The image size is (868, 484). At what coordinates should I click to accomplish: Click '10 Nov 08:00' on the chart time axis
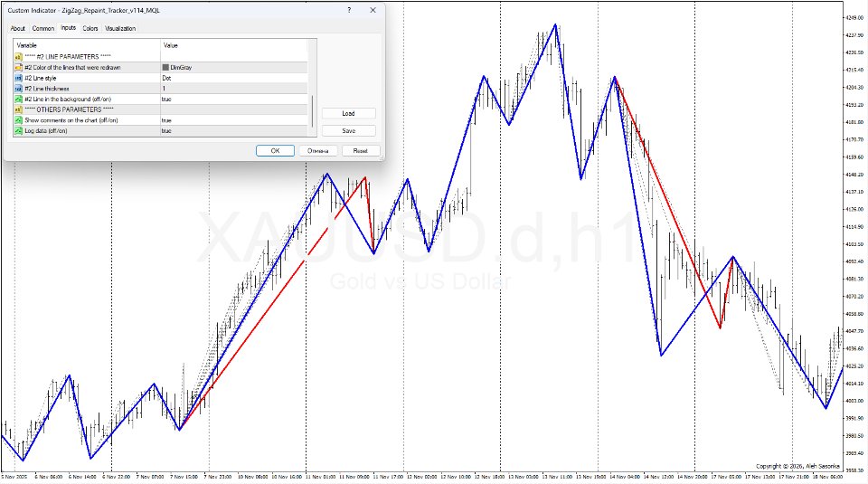tap(253, 476)
